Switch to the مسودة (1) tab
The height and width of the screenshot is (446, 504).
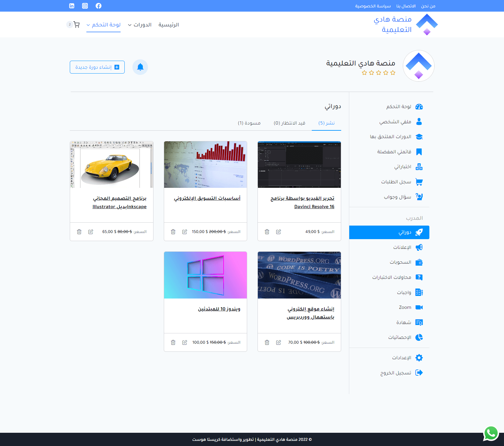point(249,123)
